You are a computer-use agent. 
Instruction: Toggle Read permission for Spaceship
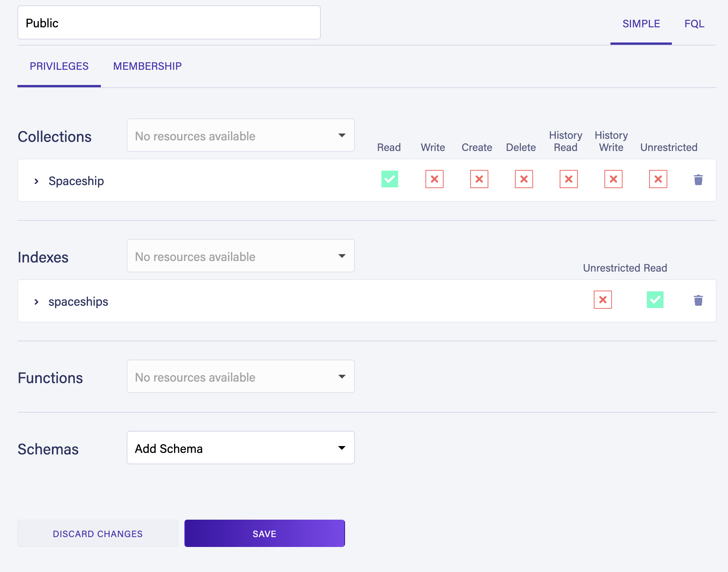tap(389, 179)
